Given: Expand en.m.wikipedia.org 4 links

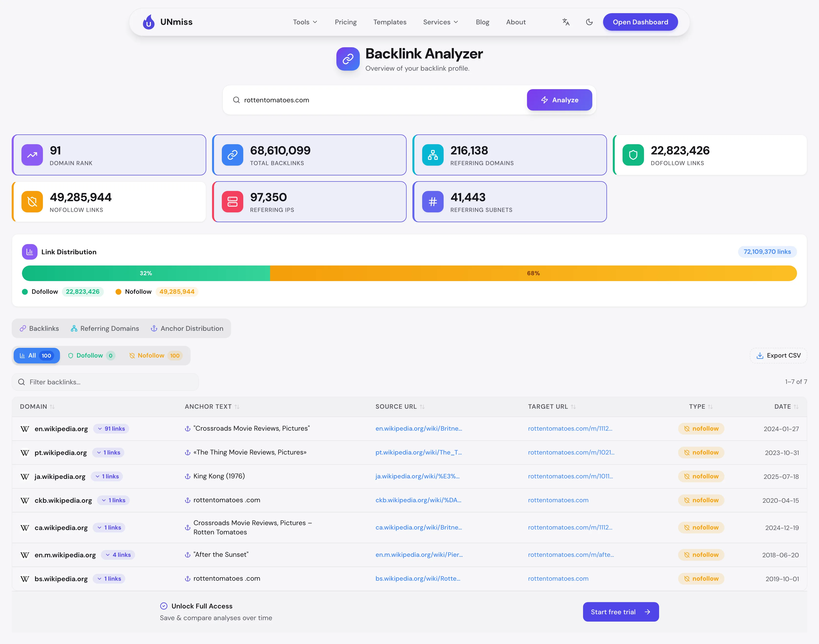Looking at the screenshot, I should pyautogui.click(x=118, y=555).
